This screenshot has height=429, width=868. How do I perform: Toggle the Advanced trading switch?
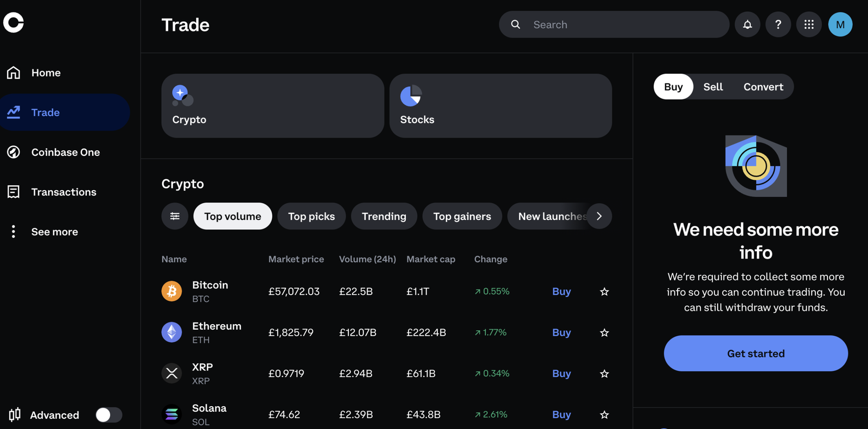click(108, 415)
